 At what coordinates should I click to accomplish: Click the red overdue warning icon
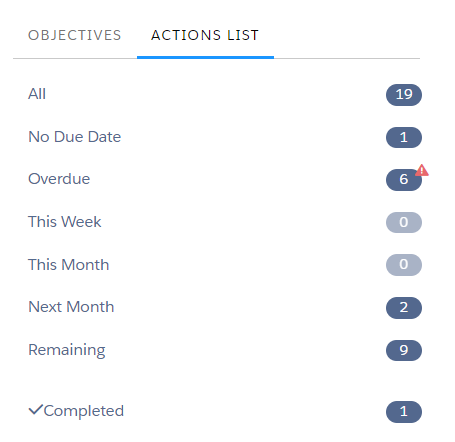pyautogui.click(x=422, y=170)
